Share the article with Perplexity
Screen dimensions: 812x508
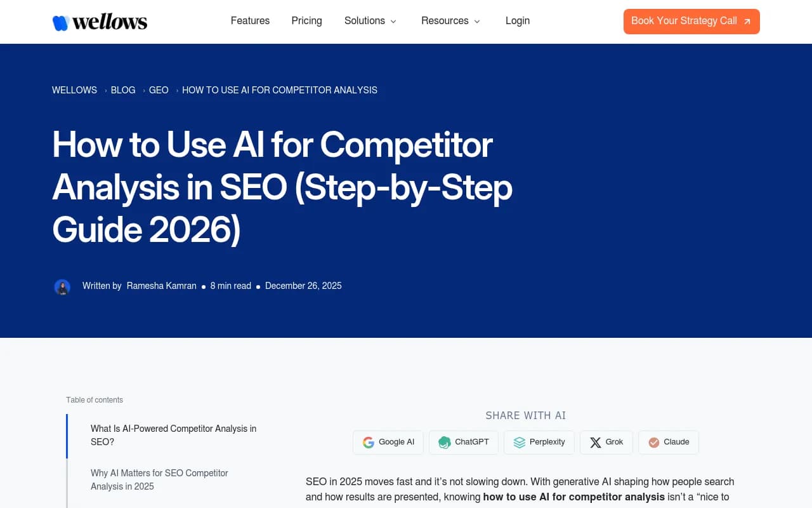point(539,442)
